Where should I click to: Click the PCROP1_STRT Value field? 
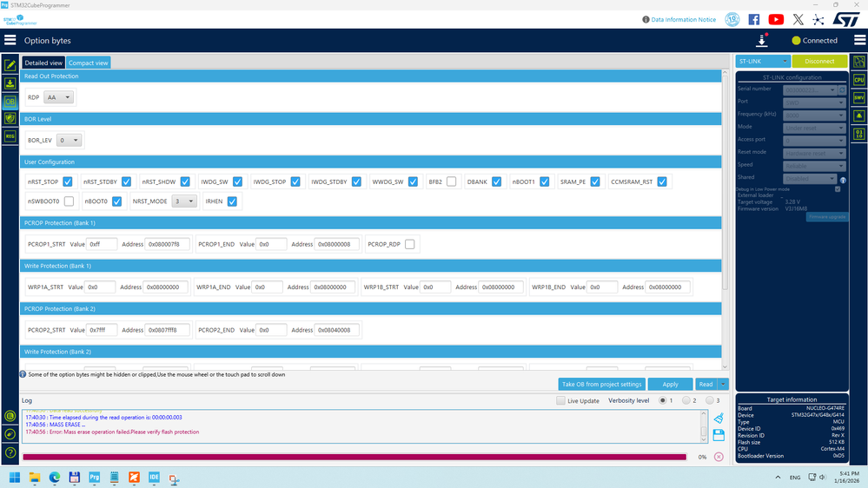(x=102, y=244)
